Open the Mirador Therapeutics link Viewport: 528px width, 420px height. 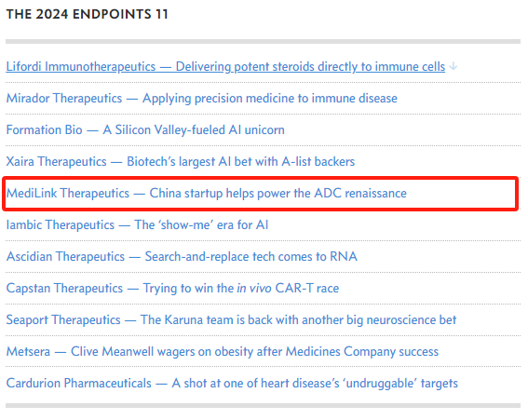tap(202, 99)
